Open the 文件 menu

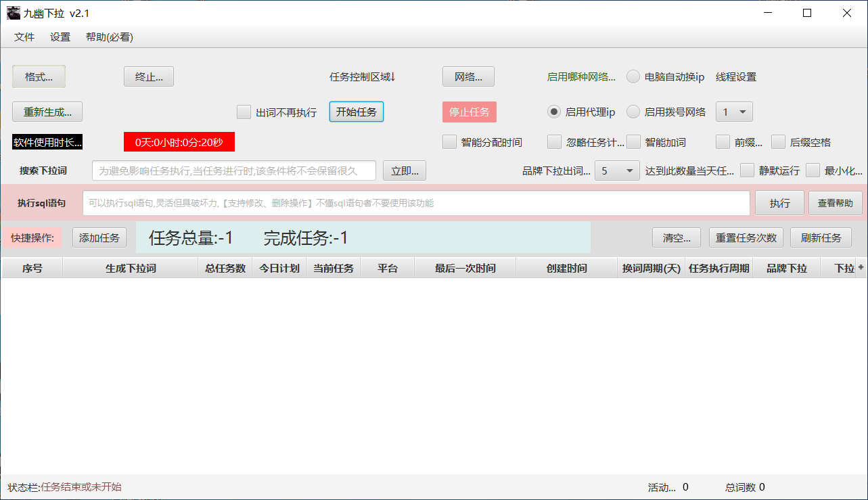point(24,37)
